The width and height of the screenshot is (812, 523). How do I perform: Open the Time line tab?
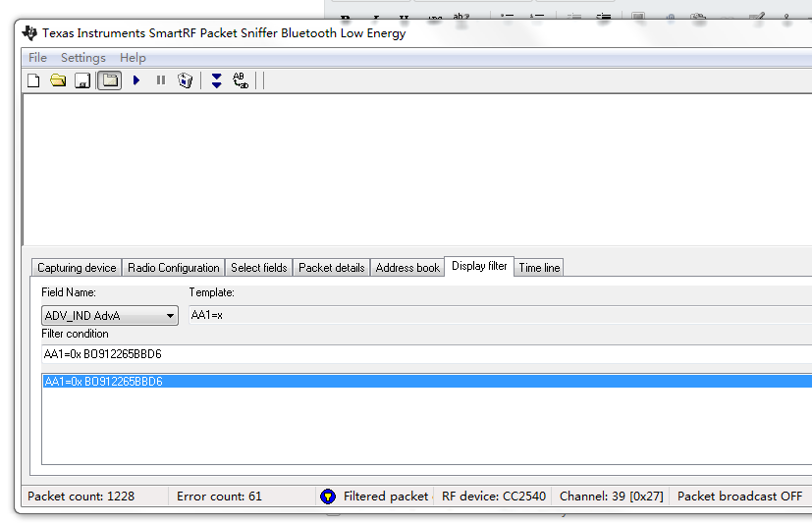(x=539, y=268)
